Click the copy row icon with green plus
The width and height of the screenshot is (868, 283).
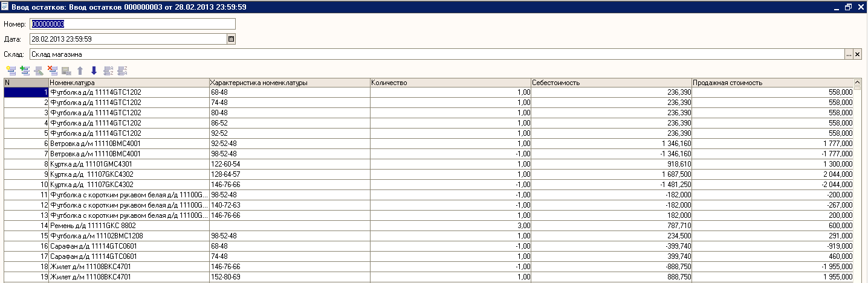(x=25, y=71)
